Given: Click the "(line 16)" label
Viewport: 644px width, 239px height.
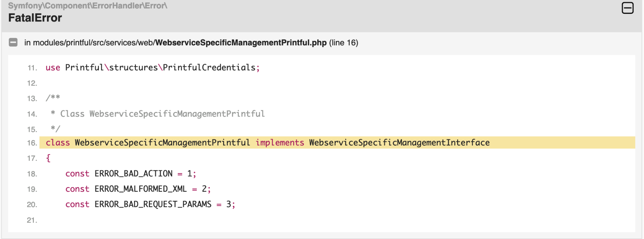Looking at the screenshot, I should pyautogui.click(x=343, y=43).
